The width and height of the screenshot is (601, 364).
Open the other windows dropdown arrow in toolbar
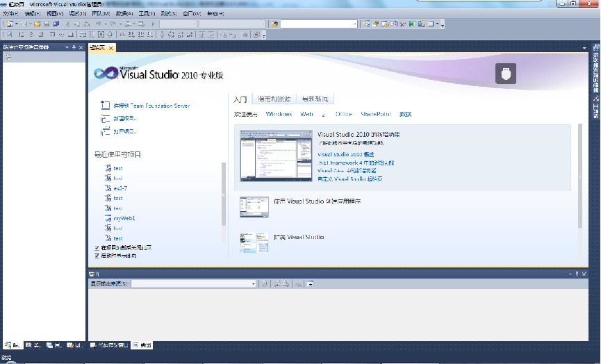437,24
